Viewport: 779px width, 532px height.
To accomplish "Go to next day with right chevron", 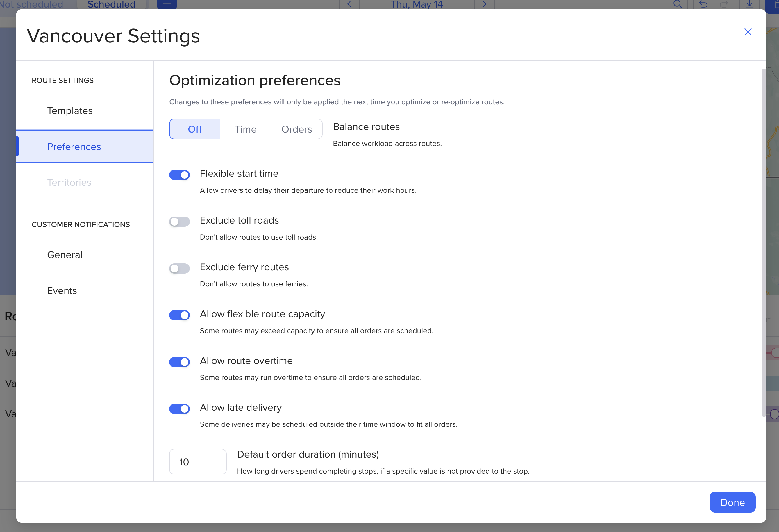I will click(484, 4).
